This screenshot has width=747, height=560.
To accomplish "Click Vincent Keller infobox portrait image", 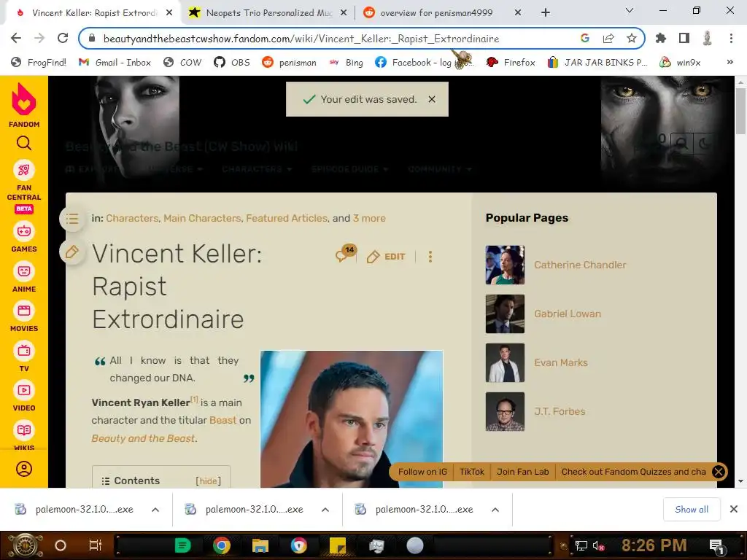I will click(x=351, y=419).
